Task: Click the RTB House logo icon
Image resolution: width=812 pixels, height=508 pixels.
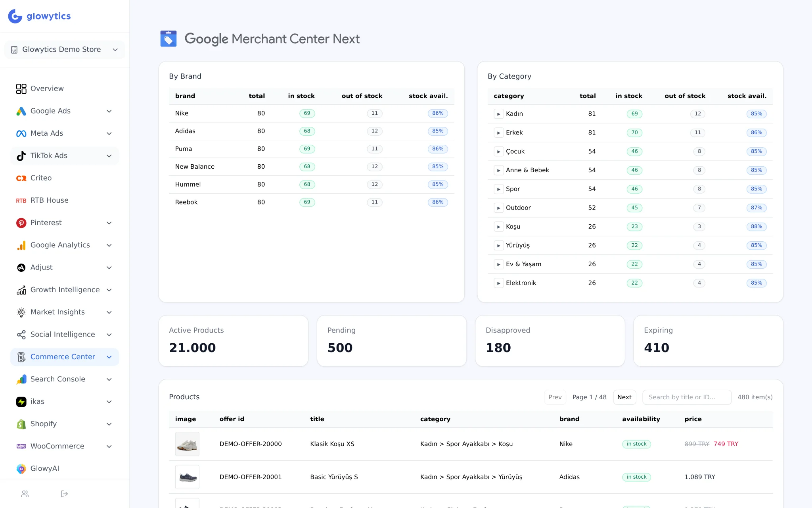Action: pyautogui.click(x=21, y=200)
